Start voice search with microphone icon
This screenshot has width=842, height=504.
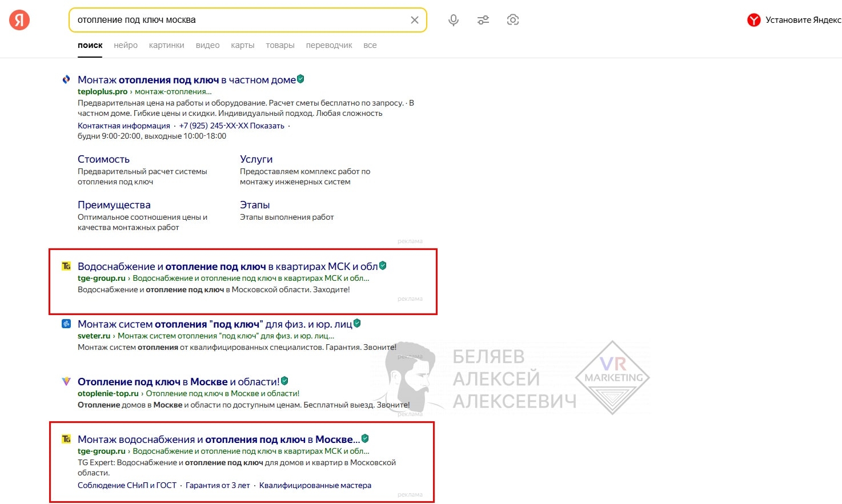point(454,20)
